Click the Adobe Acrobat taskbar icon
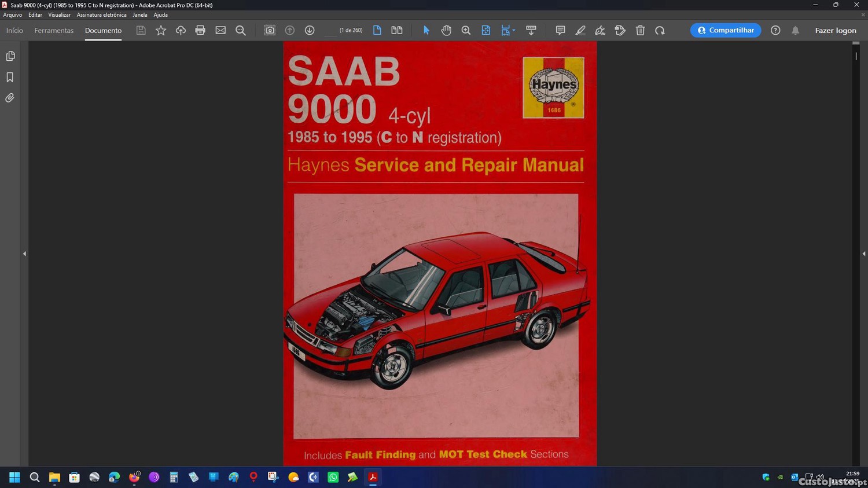Screen dimensions: 868x488 373,477
